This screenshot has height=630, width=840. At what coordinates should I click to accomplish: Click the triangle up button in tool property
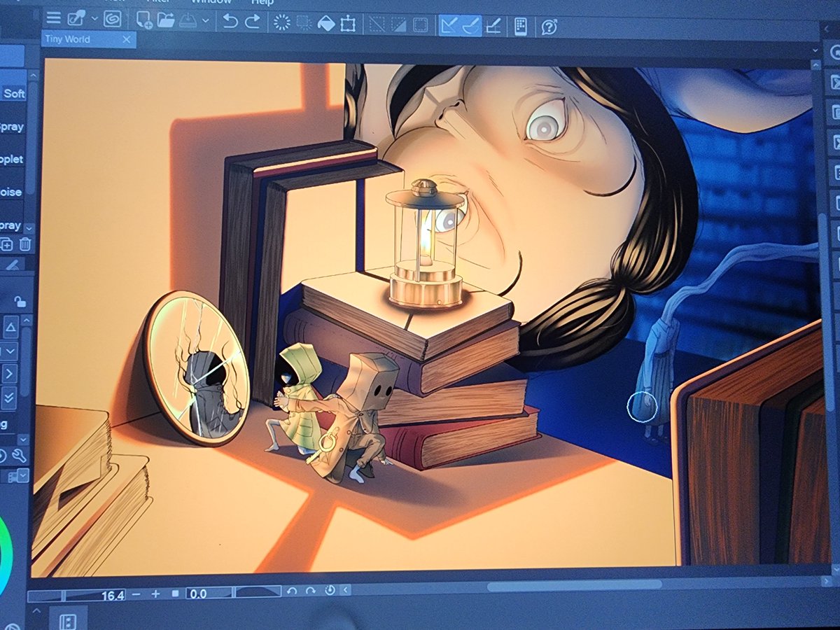pyautogui.click(x=10, y=327)
